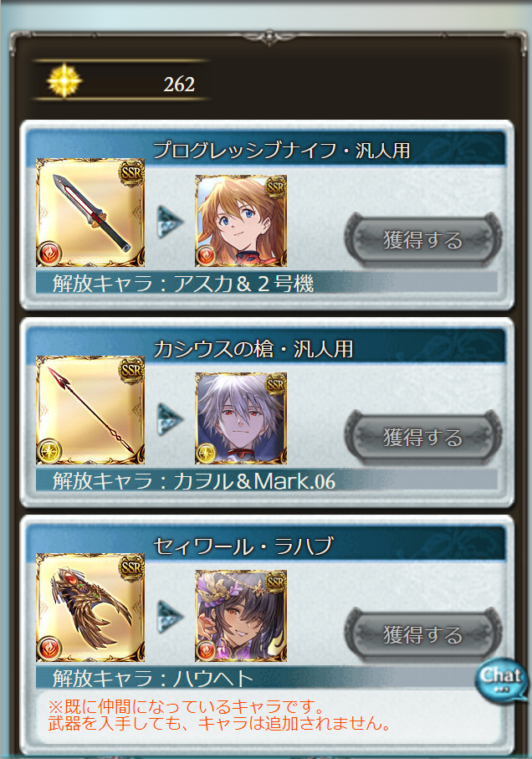Select the Asuka character portrait
532x759 pixels.
point(241,221)
